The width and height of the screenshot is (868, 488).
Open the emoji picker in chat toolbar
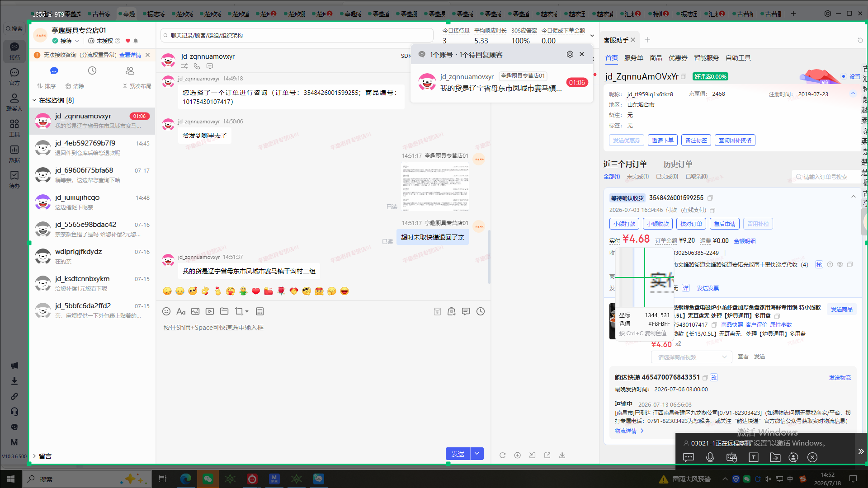(x=166, y=311)
